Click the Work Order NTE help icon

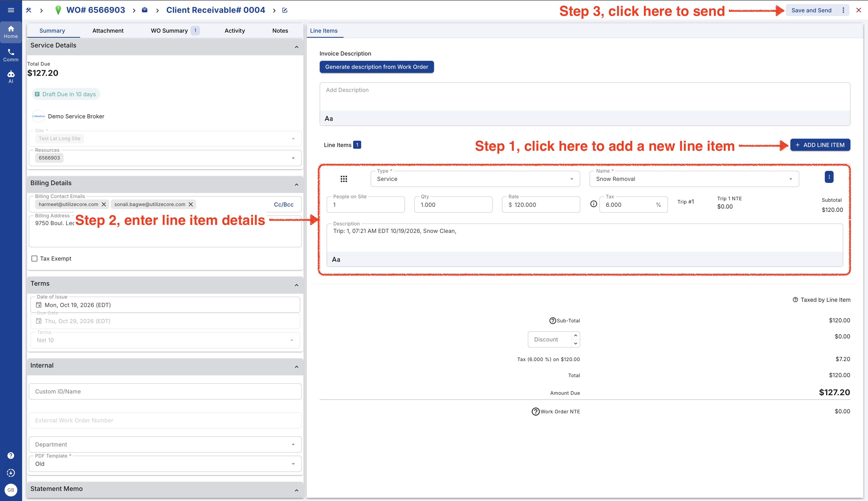(535, 412)
